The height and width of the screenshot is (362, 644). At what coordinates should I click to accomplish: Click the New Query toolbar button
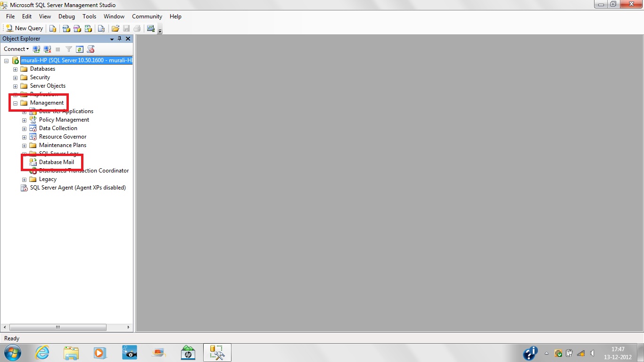coord(25,28)
